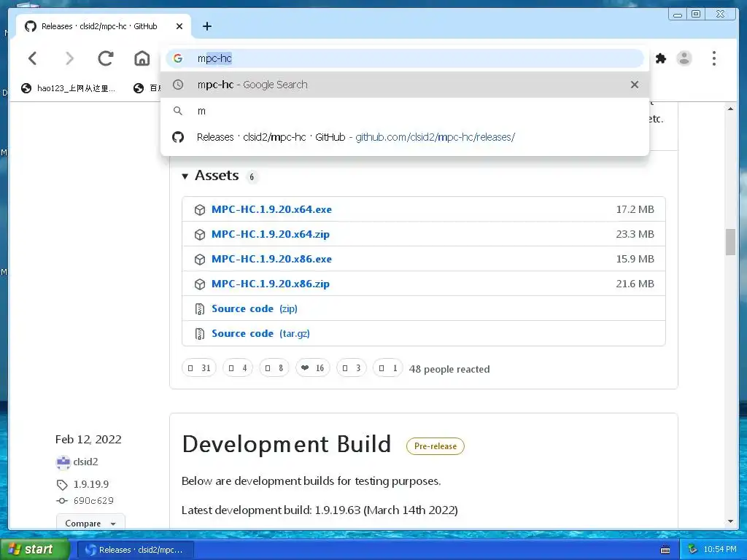Download Source code (tar.gz)

[x=260, y=333]
